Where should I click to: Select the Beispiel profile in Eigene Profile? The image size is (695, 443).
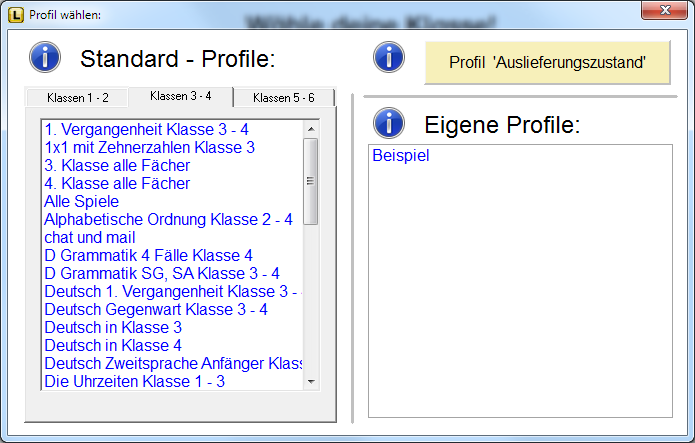(401, 156)
